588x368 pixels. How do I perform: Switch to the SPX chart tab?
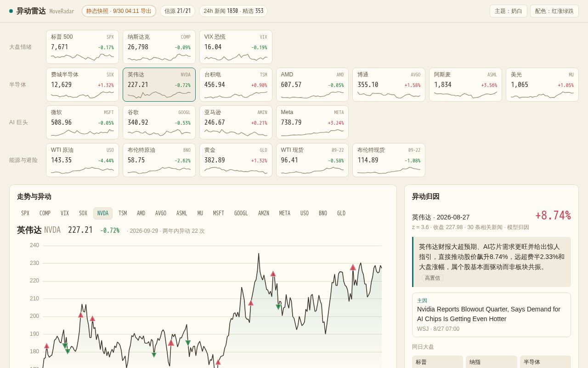pyautogui.click(x=25, y=213)
